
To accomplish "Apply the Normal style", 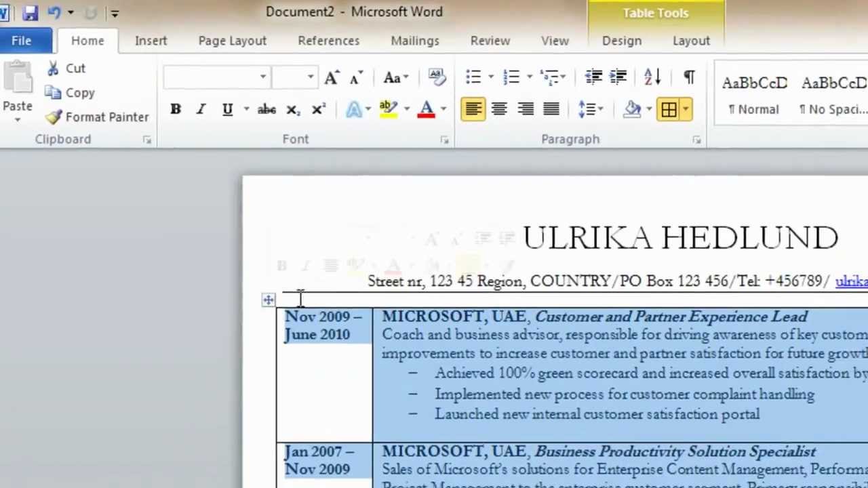I will point(754,94).
